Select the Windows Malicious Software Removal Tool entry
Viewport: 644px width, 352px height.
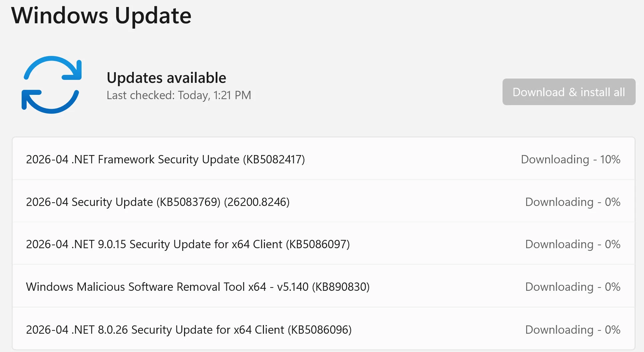pos(323,286)
